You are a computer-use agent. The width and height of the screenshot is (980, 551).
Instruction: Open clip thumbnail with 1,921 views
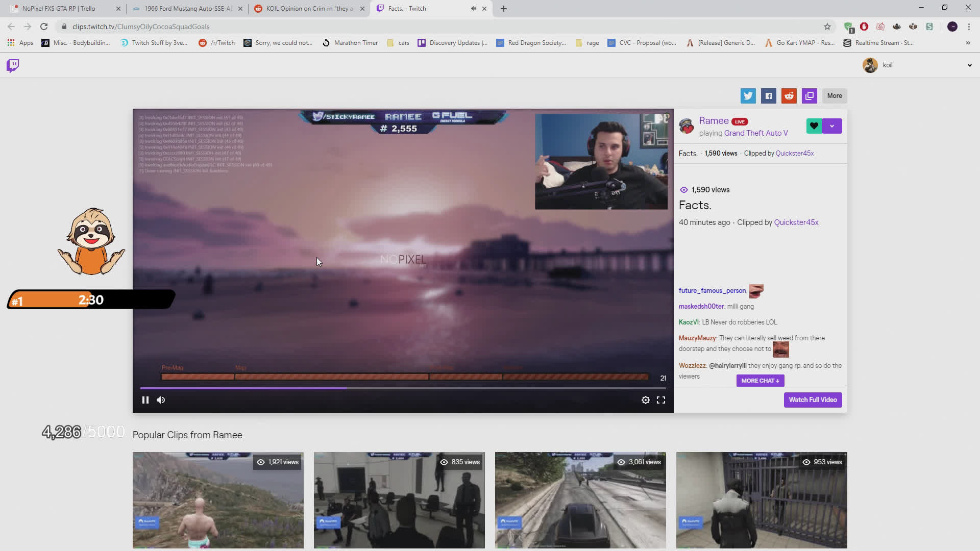(x=218, y=500)
